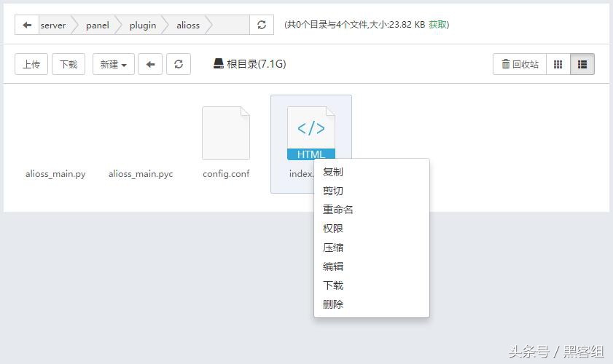Select the index HTML file icon
The image size is (613, 364).
coord(311,133)
